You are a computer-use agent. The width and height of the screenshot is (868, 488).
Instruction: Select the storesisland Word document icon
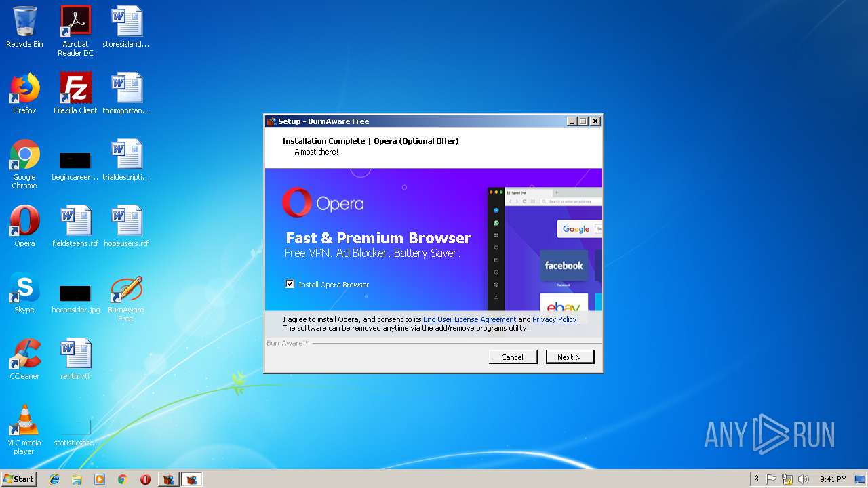pyautogui.click(x=126, y=27)
